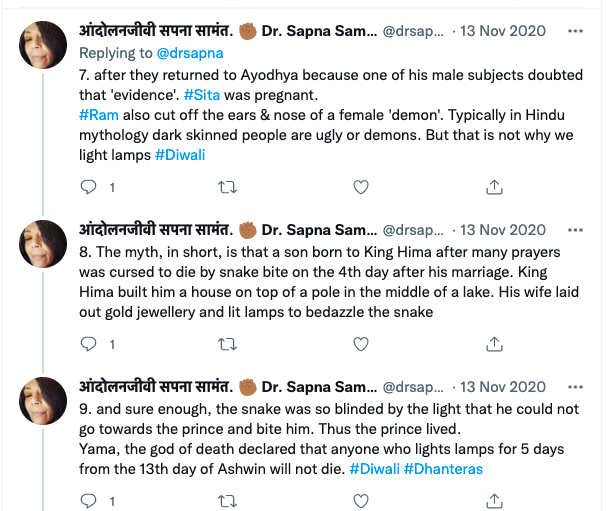Like the tweet about Ram and Ayodhya
Viewport: 606px width, 511px height.
tap(361, 187)
